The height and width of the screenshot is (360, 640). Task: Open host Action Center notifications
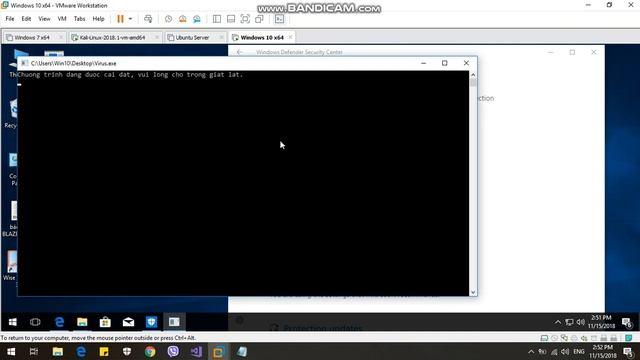(x=629, y=352)
